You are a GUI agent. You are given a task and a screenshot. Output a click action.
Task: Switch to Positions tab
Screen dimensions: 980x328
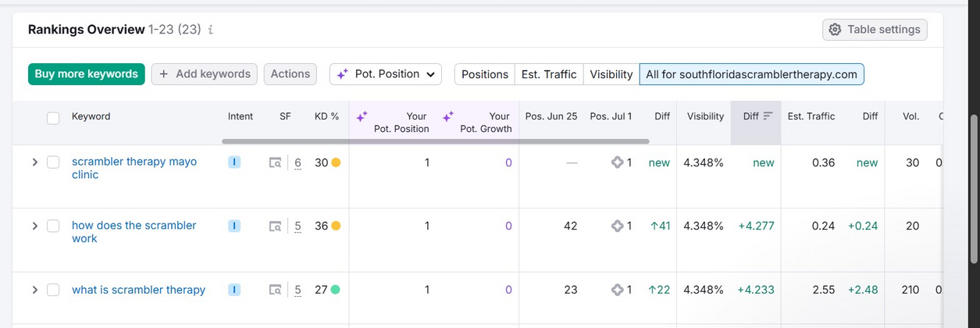(x=484, y=74)
